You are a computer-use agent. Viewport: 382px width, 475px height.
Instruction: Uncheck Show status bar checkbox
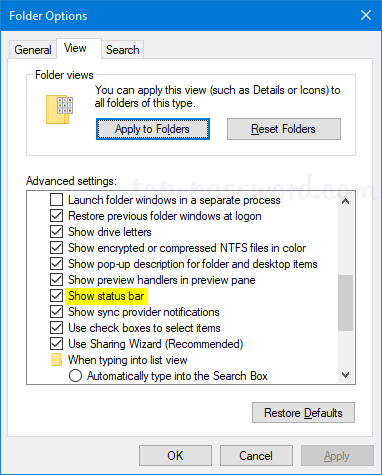57,296
